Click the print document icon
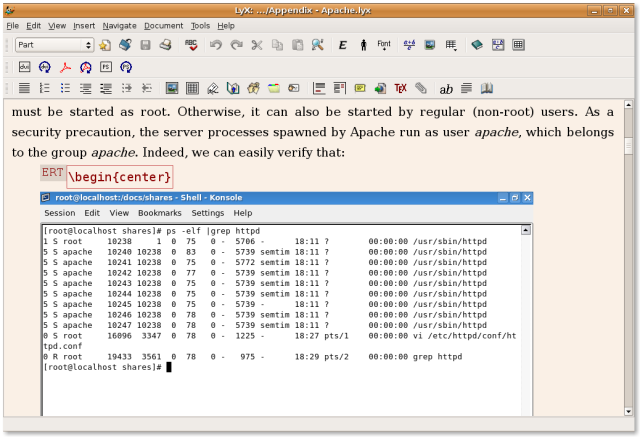The width and height of the screenshot is (640, 437). [166, 45]
